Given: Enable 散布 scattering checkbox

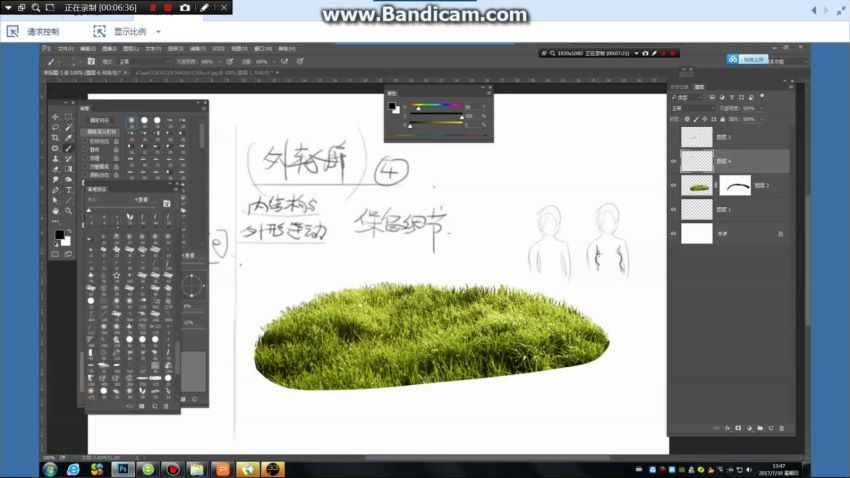Looking at the screenshot, I should coord(85,150).
